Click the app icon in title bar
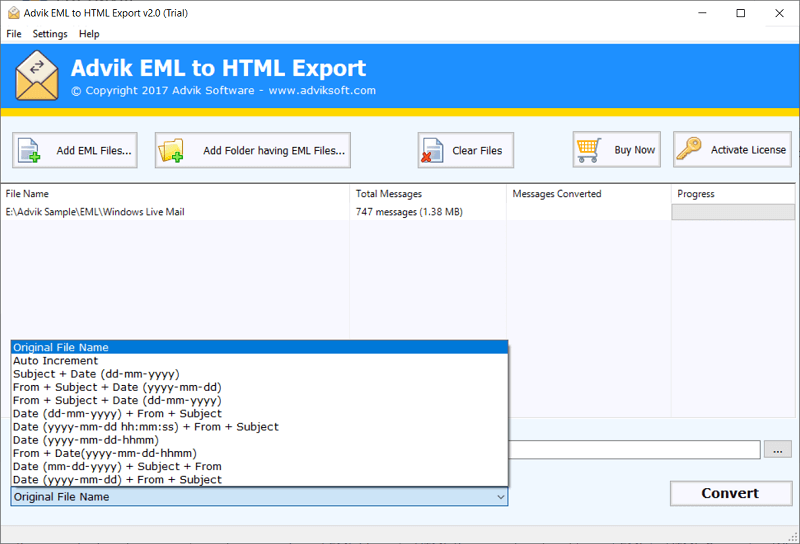The width and height of the screenshot is (800, 544). 14,13
